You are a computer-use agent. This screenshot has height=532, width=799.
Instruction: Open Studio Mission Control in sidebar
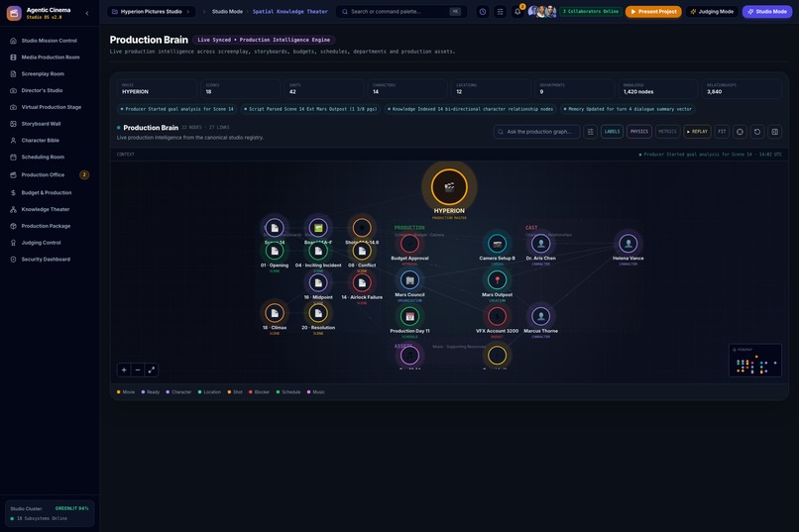(49, 41)
